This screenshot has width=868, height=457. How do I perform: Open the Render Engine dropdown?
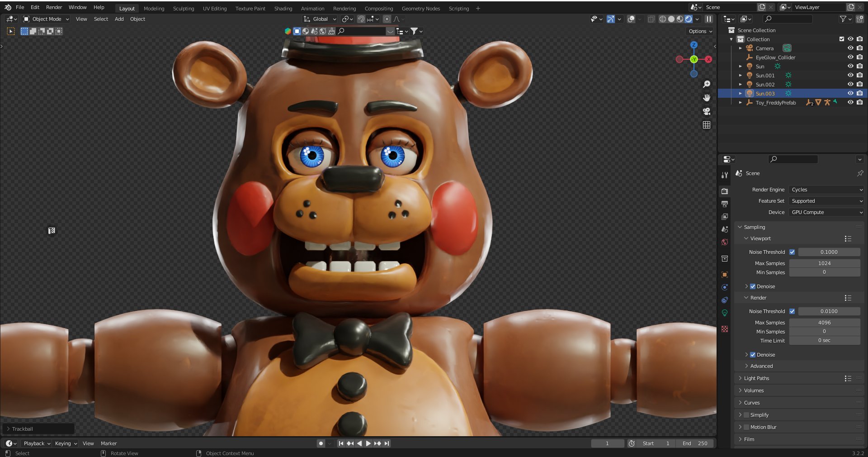tap(826, 190)
